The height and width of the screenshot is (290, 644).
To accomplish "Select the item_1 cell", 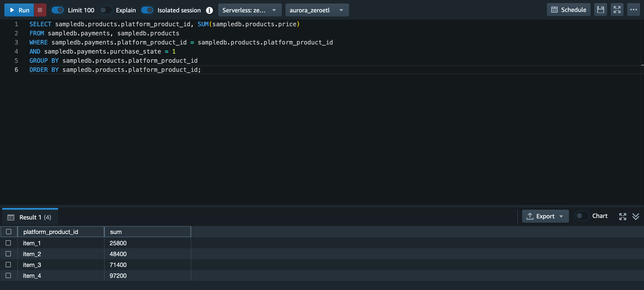I will [x=61, y=243].
